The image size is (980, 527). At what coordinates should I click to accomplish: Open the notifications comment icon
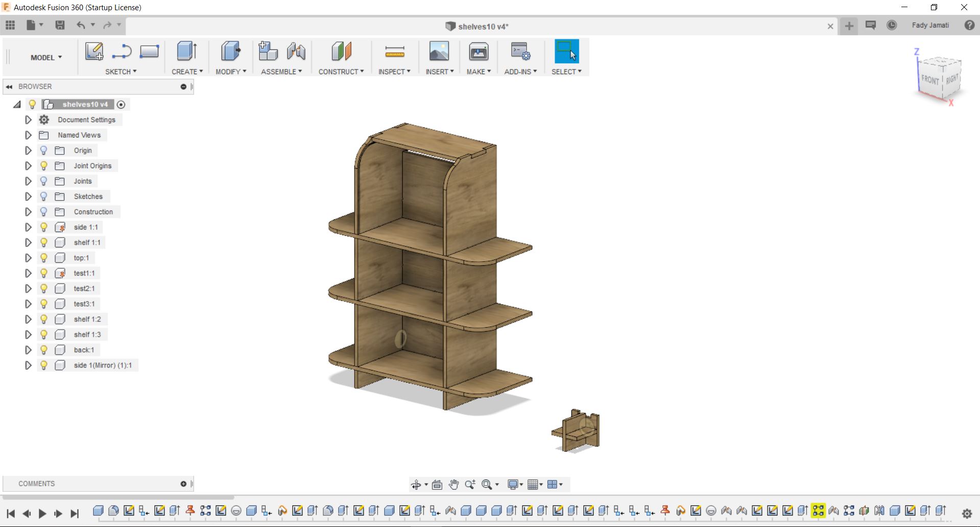tap(871, 25)
